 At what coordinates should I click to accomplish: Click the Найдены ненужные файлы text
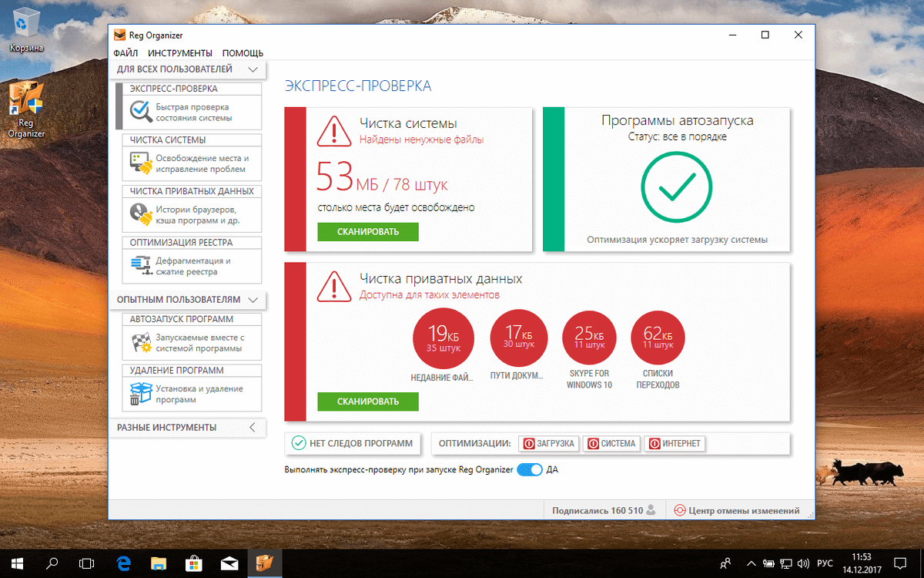coord(422,140)
